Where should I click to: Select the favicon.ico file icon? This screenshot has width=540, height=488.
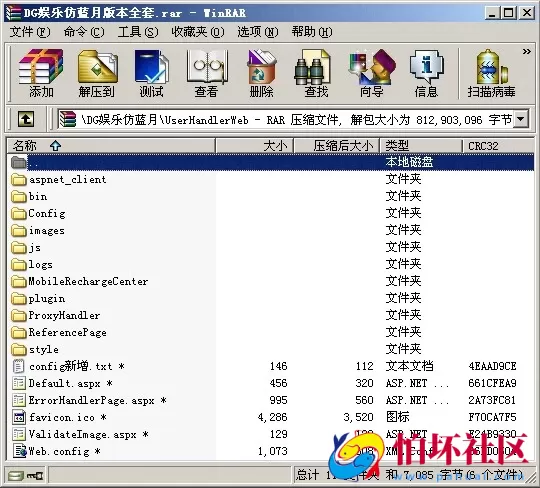coord(19,417)
